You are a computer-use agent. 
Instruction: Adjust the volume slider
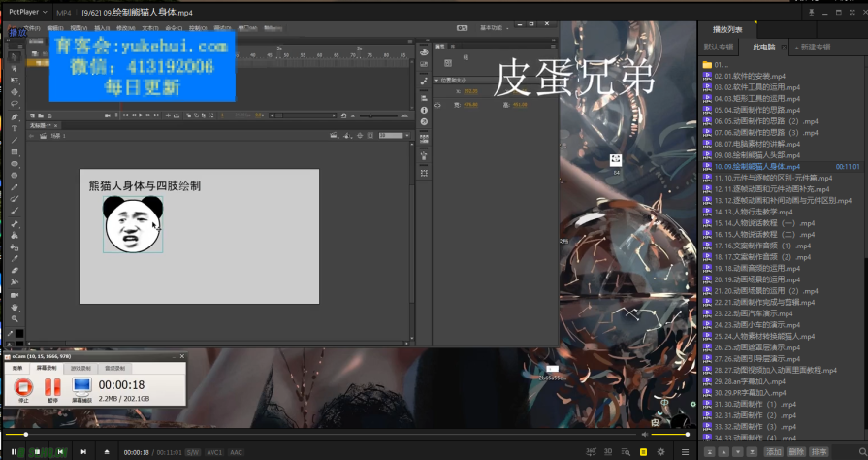(669, 435)
